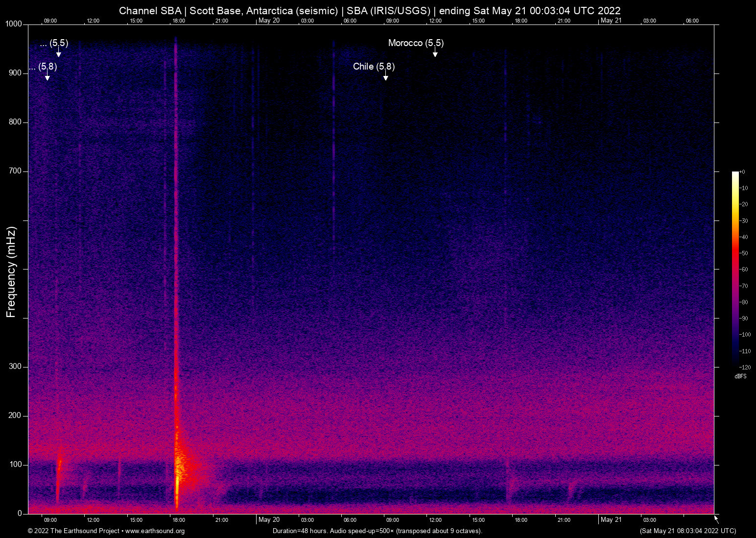The width and height of the screenshot is (756, 538).
Task: Click the Channel SBA Scott Base title text
Action: pyautogui.click(x=370, y=10)
